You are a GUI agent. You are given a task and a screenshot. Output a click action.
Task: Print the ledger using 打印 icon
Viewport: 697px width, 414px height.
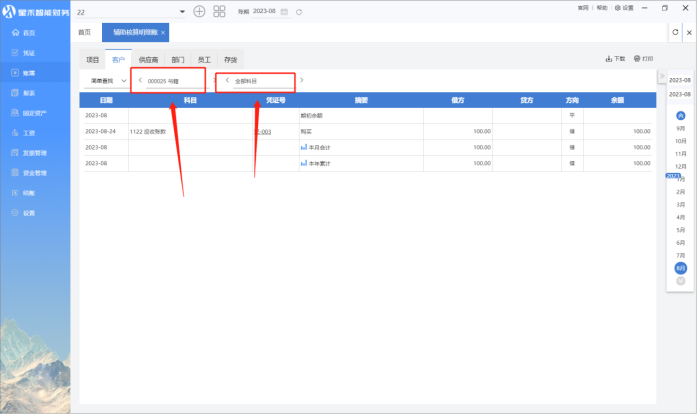tap(643, 59)
